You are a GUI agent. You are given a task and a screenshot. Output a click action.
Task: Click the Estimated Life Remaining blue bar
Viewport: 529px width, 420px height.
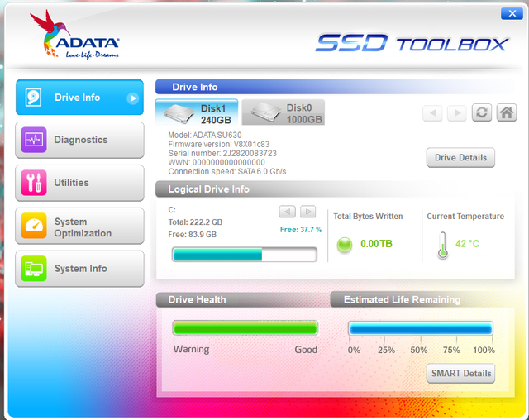[421, 328]
